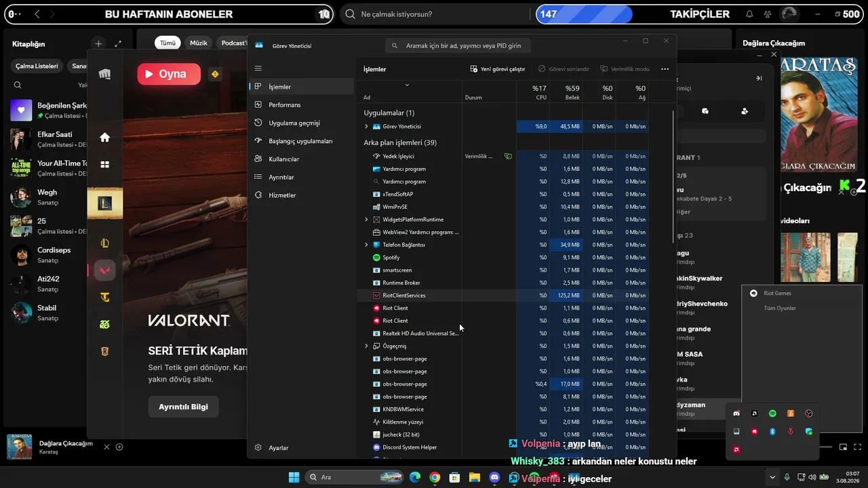Select the Teamfight Tactics icon in Riot sidebar

[104, 297]
